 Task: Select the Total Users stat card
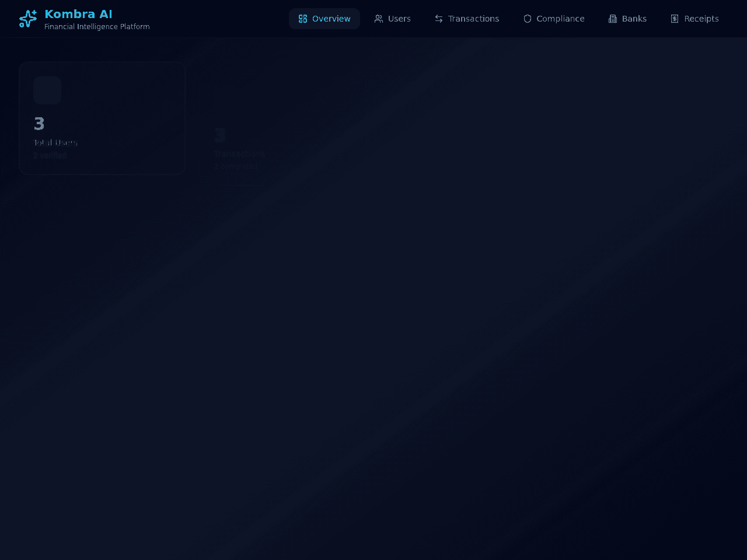click(x=102, y=118)
